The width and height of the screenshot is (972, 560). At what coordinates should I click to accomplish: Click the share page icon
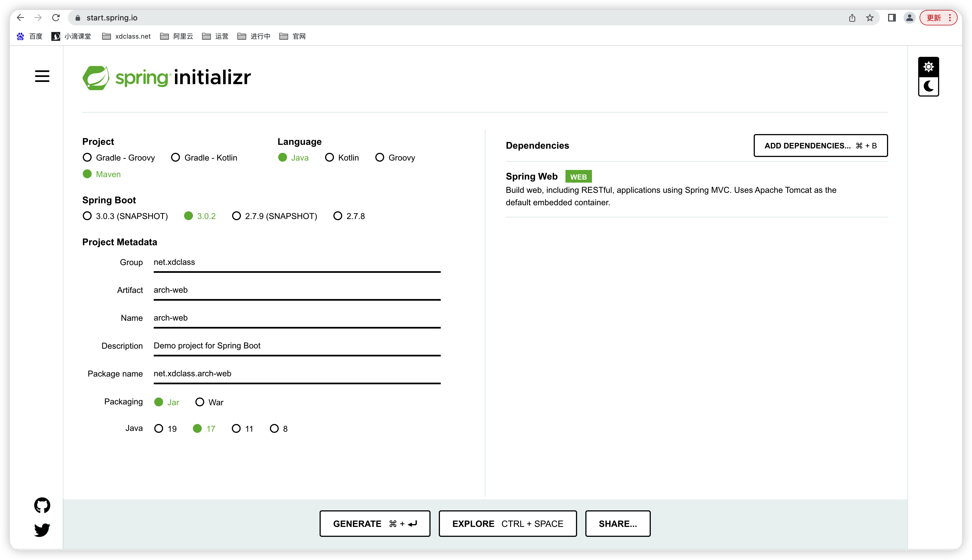click(852, 18)
